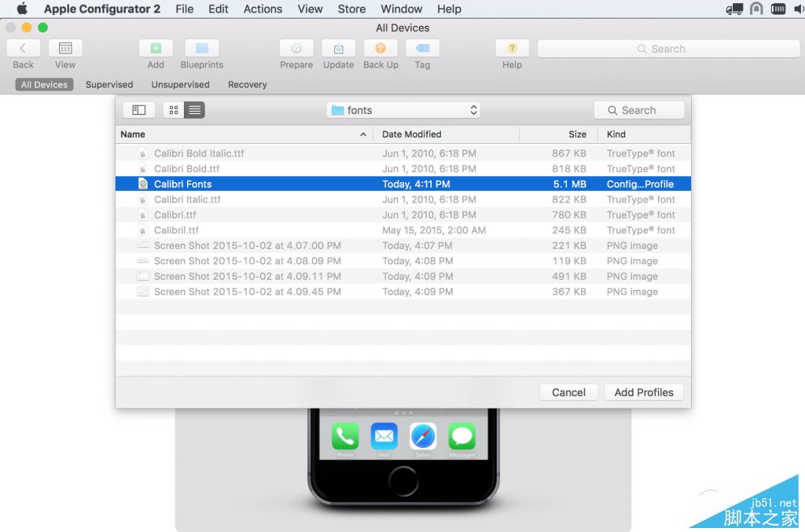This screenshot has height=532, width=805.
Task: Open the Store menu
Action: pos(351,9)
